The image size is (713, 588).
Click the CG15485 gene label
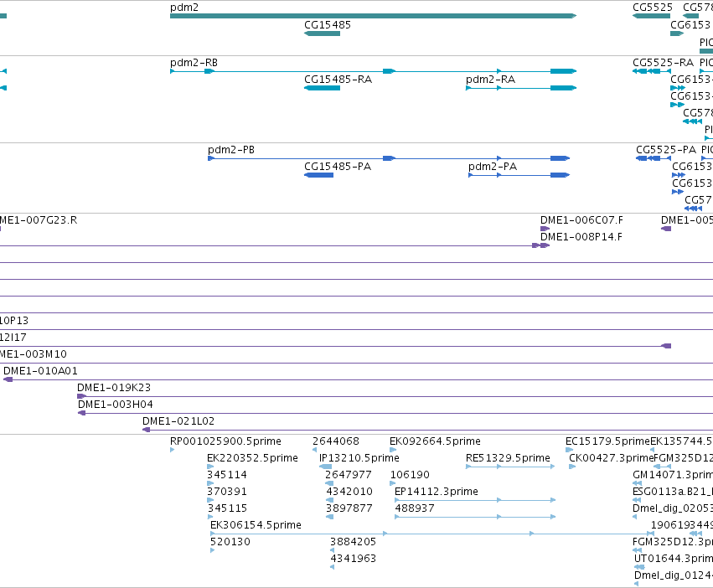tap(328, 25)
